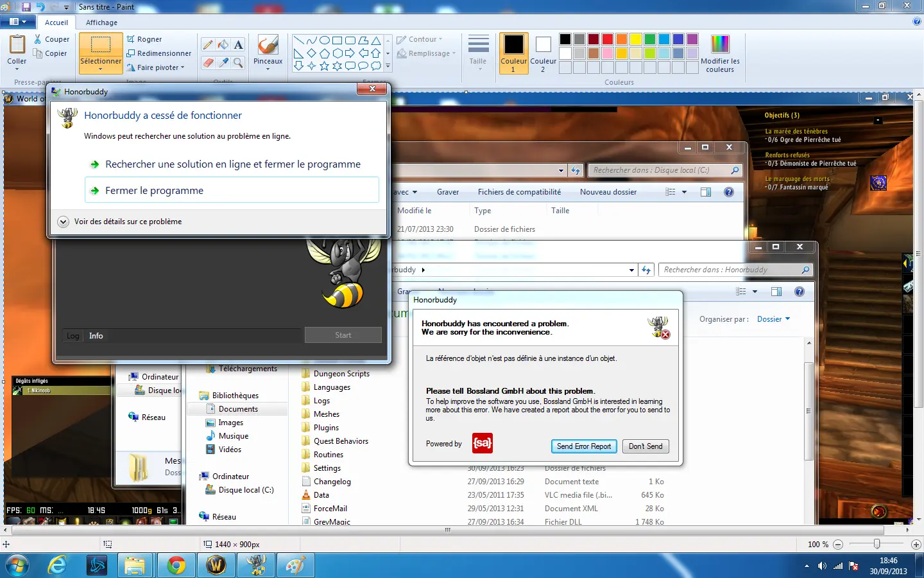Pick the yellow color swatch
The width and height of the screenshot is (924, 578).
(636, 39)
